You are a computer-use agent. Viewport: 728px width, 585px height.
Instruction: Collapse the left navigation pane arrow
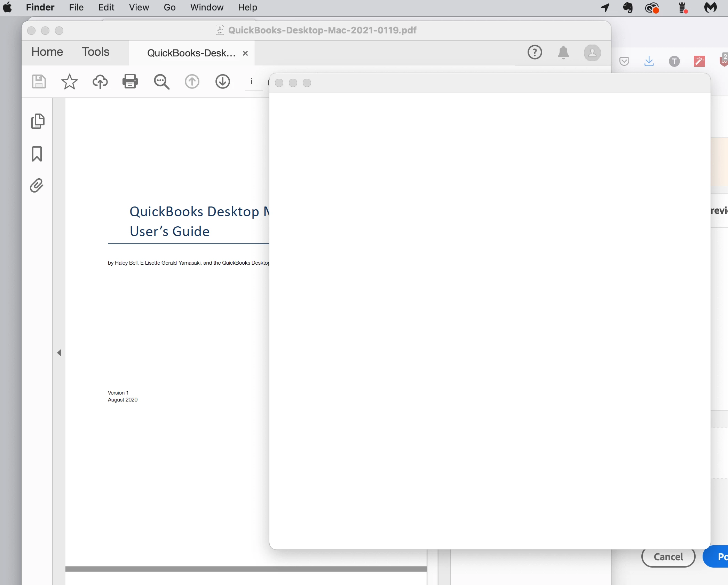(x=60, y=353)
